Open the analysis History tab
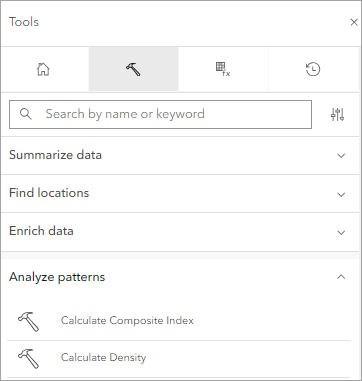Viewport: 362px width, 381px height. [313, 69]
